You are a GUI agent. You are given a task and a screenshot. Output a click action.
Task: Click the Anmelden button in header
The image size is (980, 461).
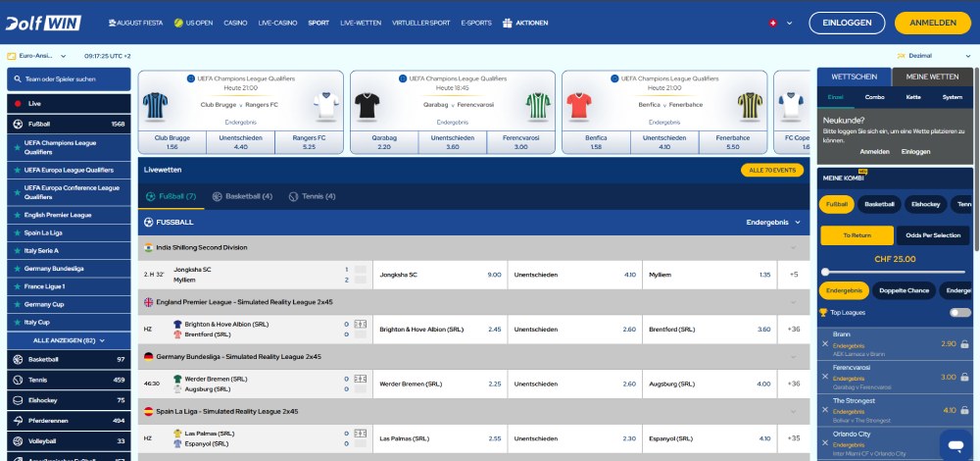[932, 23]
